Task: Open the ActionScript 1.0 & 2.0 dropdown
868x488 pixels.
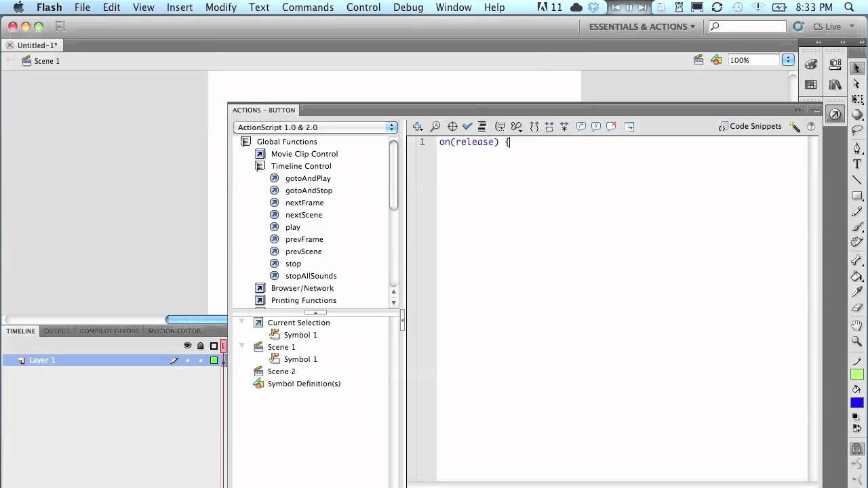Action: pyautogui.click(x=315, y=127)
